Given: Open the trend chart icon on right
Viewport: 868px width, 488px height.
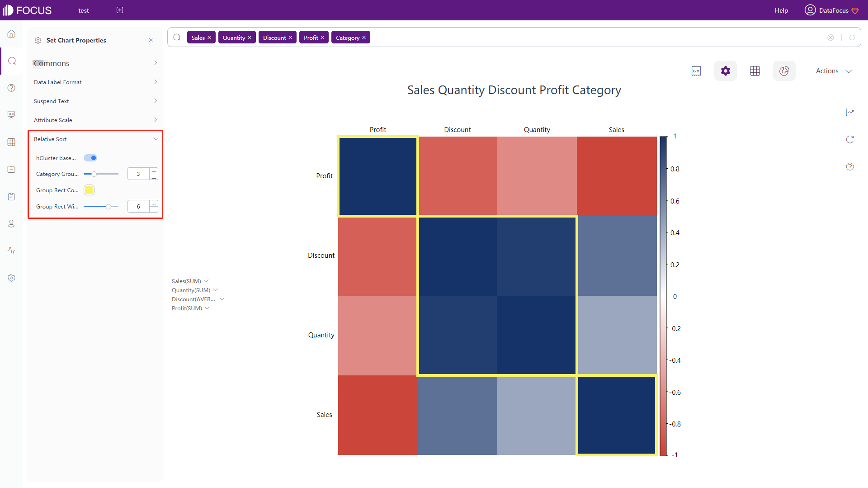Looking at the screenshot, I should click(x=850, y=112).
